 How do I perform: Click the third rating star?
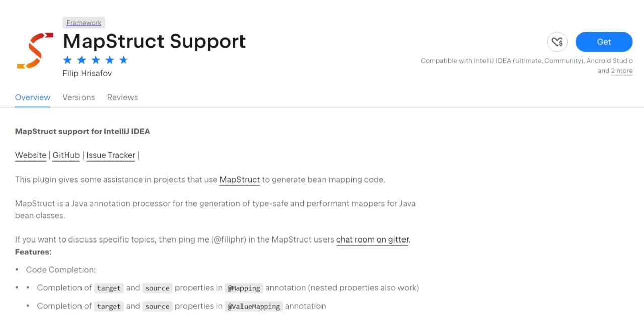pos(96,60)
